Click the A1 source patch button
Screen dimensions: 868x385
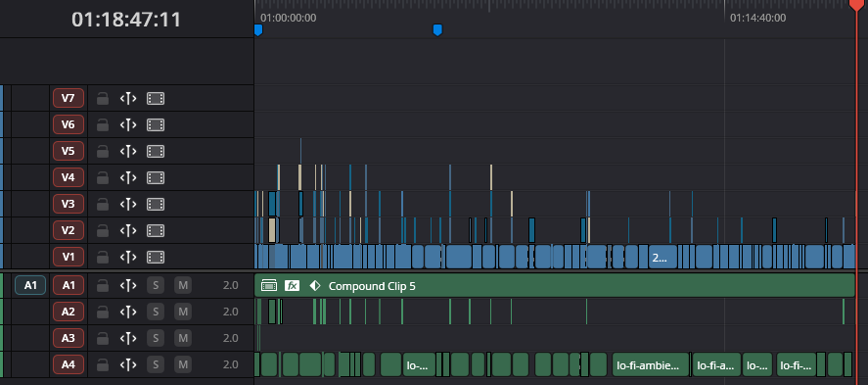click(30, 286)
